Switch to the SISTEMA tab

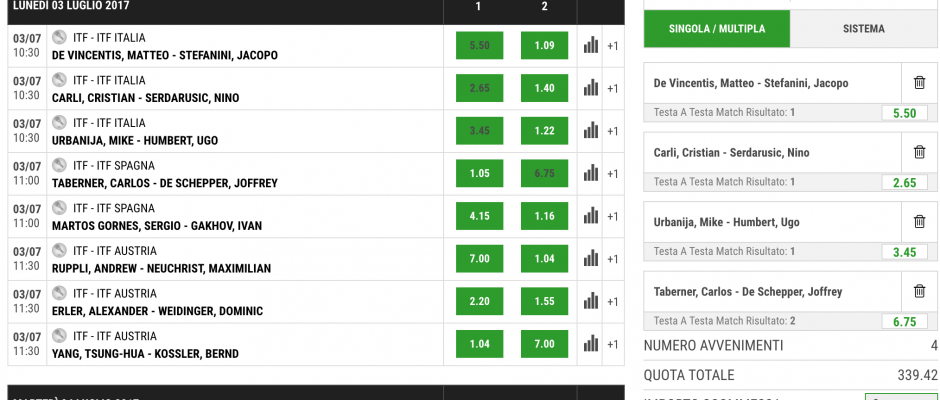(863, 29)
